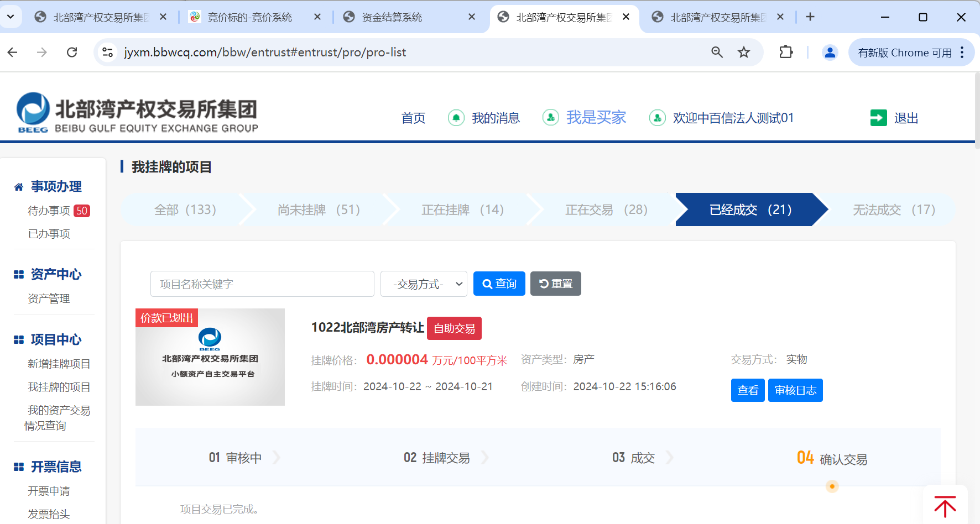Click the green 退出 logout icon
980x524 pixels.
pyautogui.click(x=878, y=118)
